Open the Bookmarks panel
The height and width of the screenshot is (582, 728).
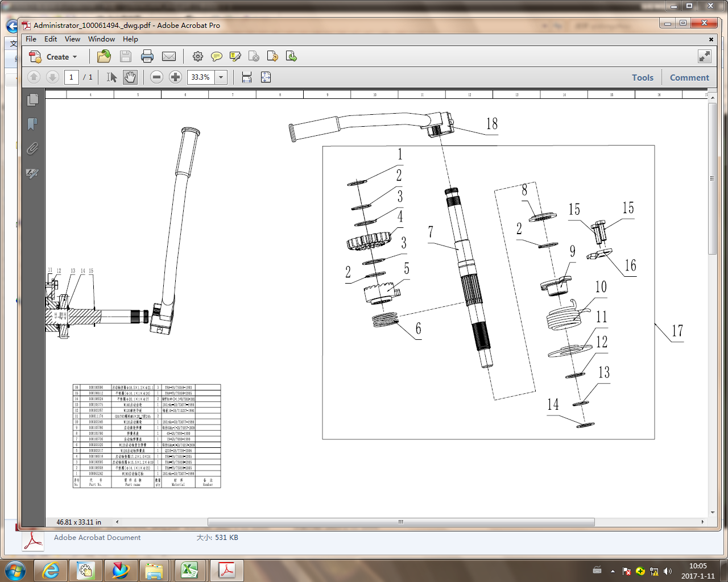click(32, 124)
